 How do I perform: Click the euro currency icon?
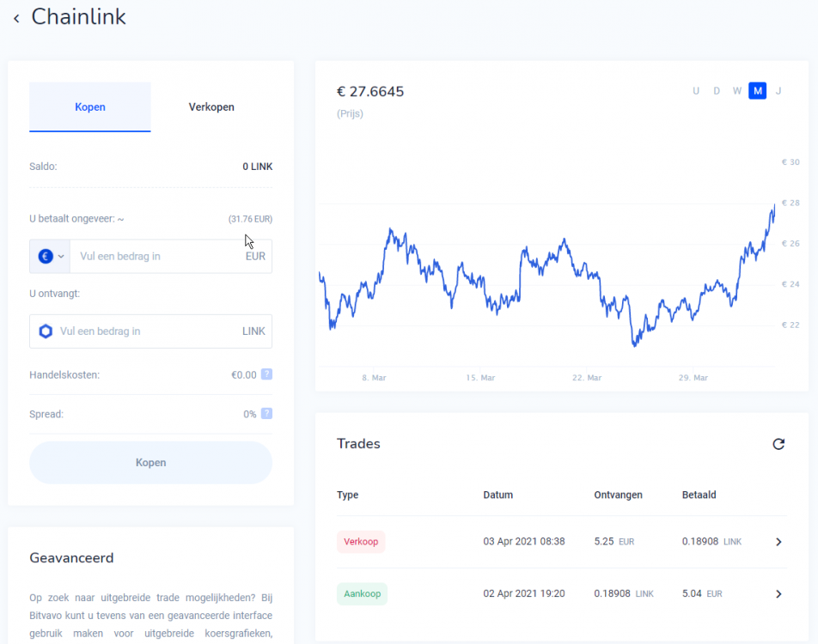46,256
